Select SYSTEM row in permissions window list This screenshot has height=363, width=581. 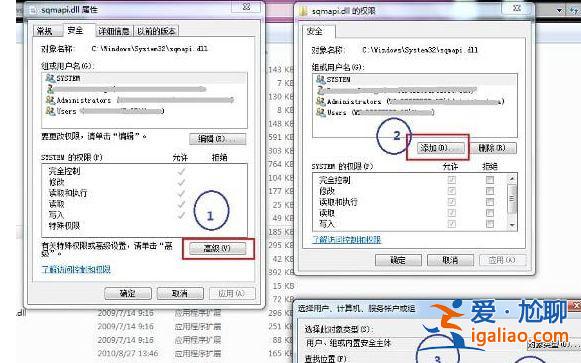pos(415,80)
